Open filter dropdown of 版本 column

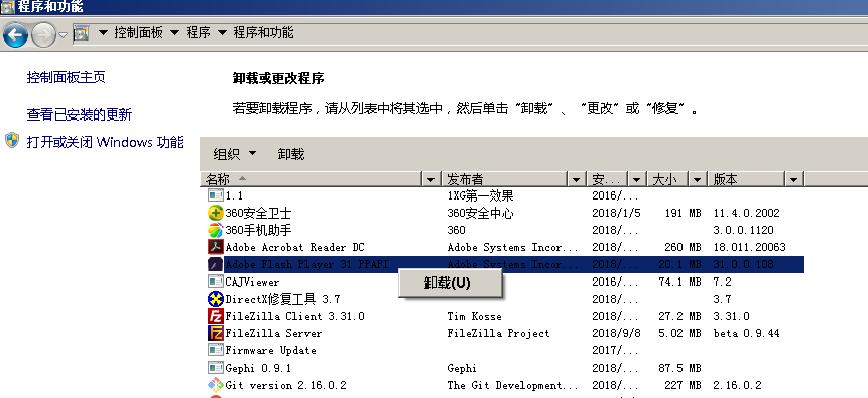click(793, 179)
